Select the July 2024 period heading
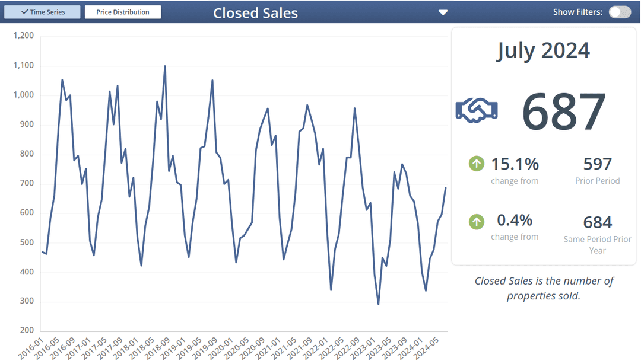 (543, 50)
